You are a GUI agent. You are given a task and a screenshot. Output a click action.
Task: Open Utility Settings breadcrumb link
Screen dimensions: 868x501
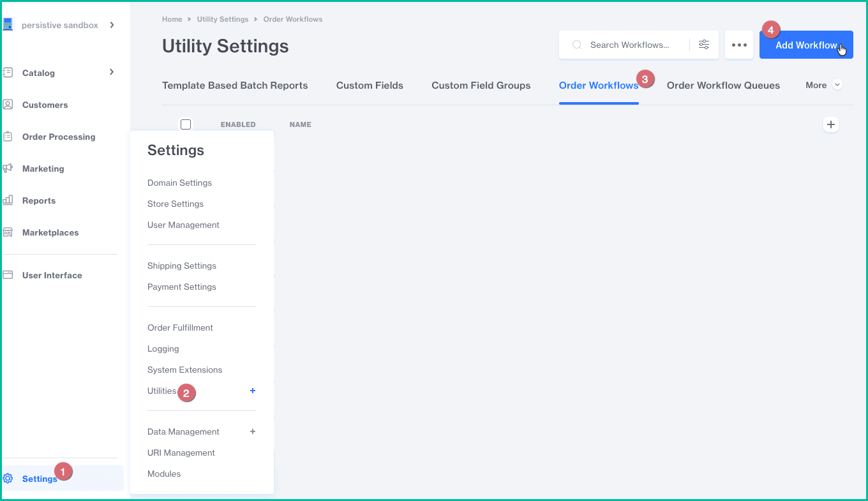(x=223, y=19)
